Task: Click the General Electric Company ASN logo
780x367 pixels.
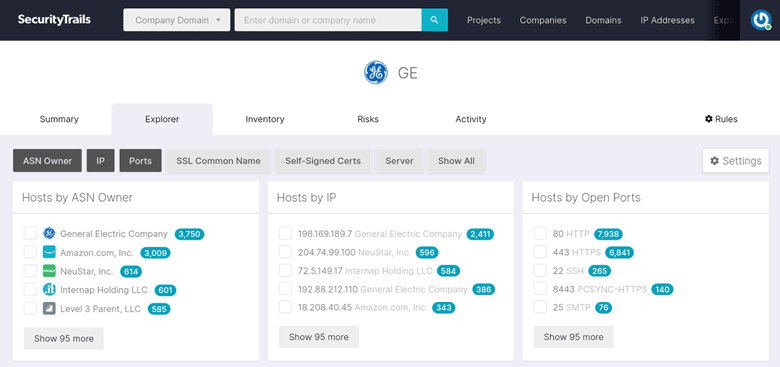Action: [x=49, y=234]
